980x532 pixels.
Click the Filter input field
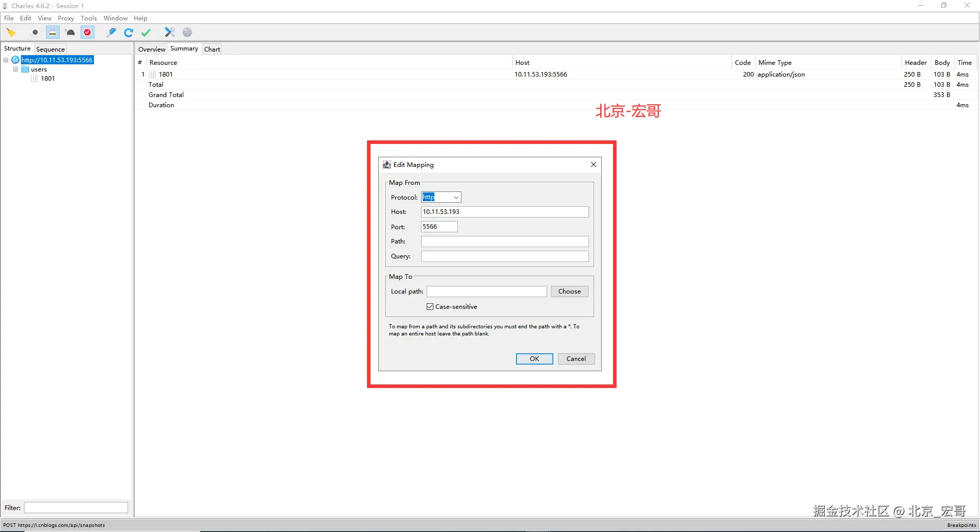click(x=76, y=508)
